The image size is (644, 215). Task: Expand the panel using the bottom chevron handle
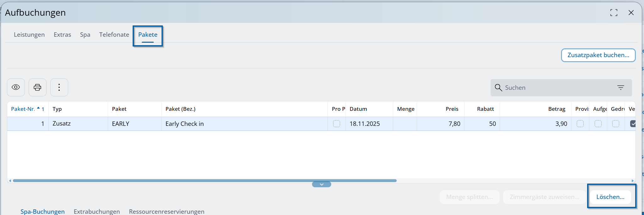pyautogui.click(x=322, y=184)
